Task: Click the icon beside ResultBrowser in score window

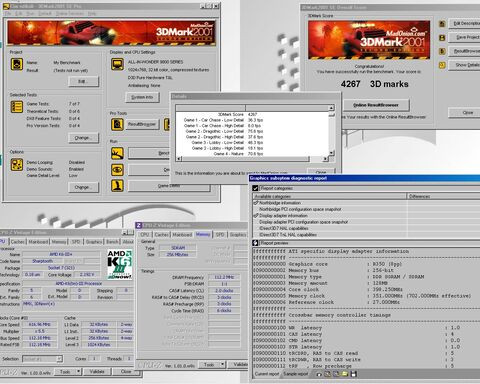Action: [x=442, y=51]
